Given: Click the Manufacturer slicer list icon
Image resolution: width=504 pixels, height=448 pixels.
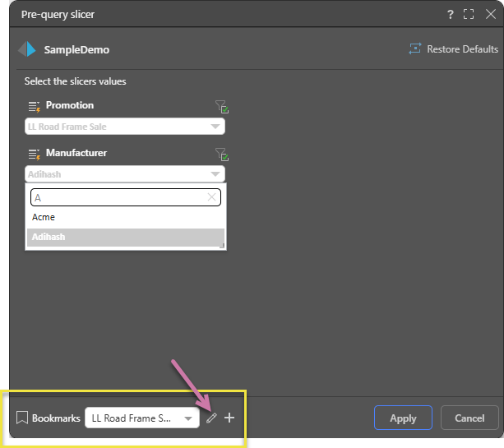Looking at the screenshot, I should [x=34, y=154].
